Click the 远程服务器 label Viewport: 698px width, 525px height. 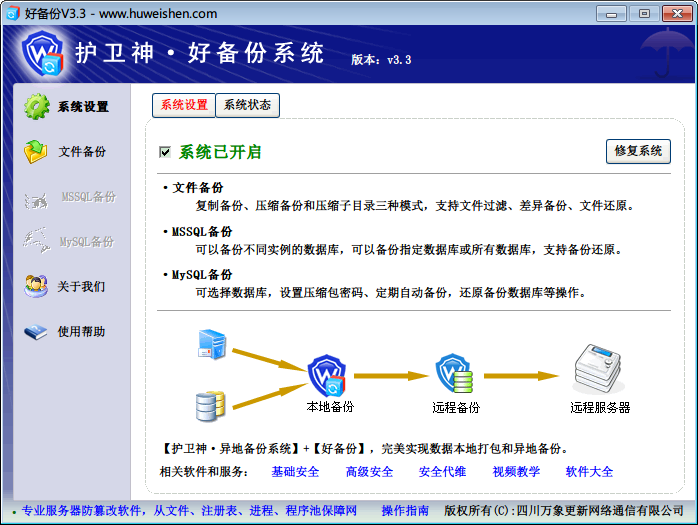601,407
